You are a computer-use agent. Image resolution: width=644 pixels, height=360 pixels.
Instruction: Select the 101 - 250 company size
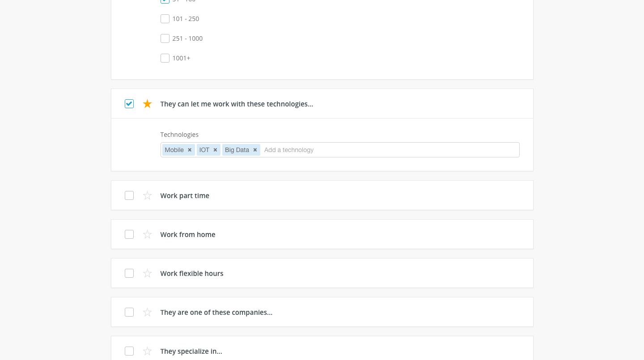[x=165, y=19]
